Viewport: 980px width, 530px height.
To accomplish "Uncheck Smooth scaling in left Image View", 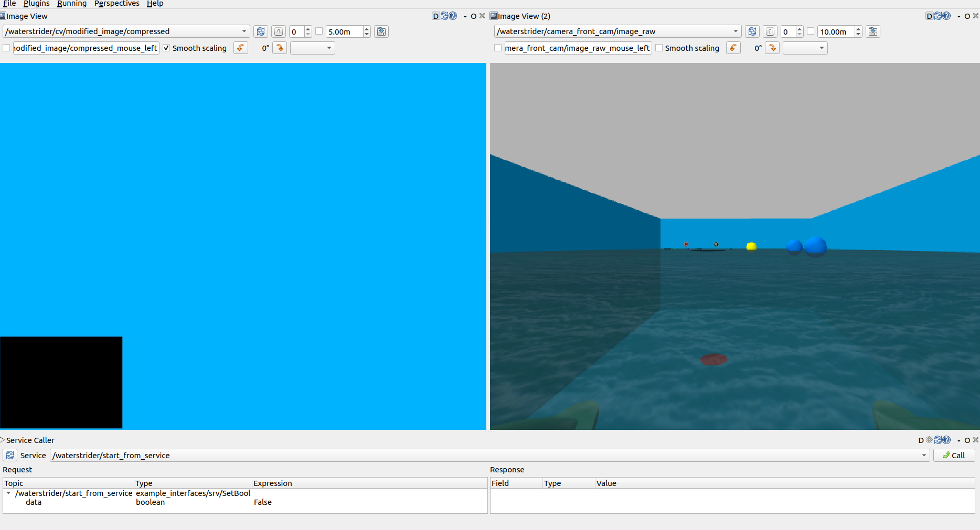I will [x=166, y=48].
